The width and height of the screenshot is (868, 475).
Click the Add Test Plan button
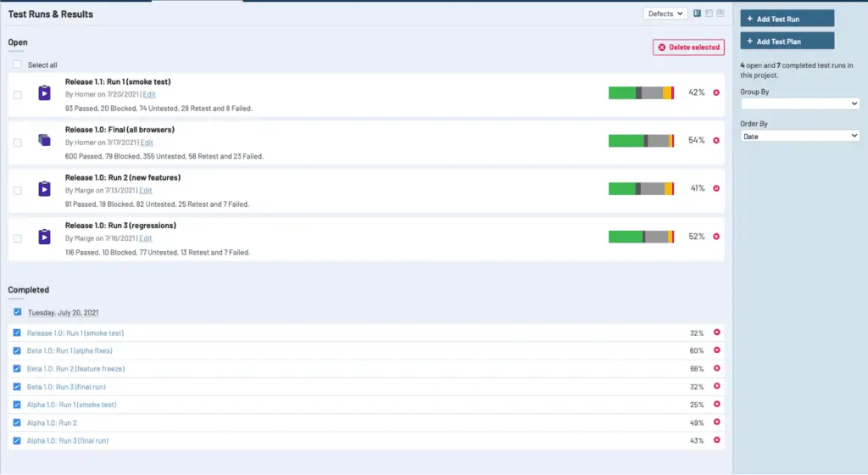(787, 41)
